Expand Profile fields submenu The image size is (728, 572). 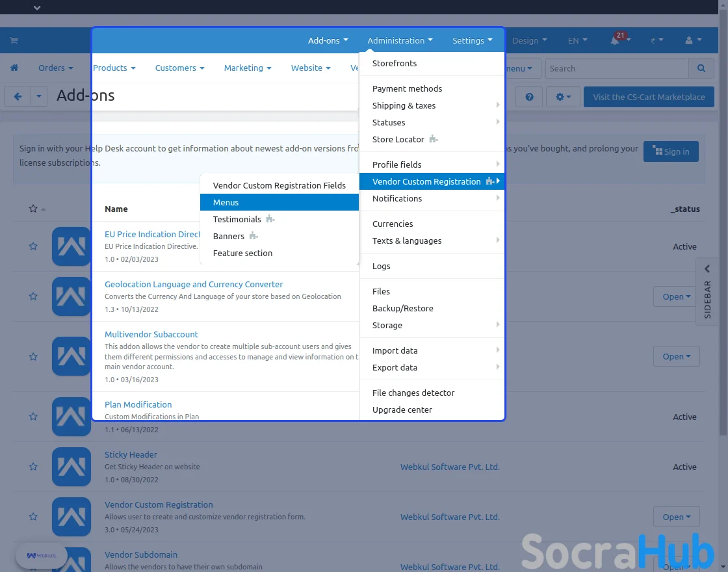point(432,165)
